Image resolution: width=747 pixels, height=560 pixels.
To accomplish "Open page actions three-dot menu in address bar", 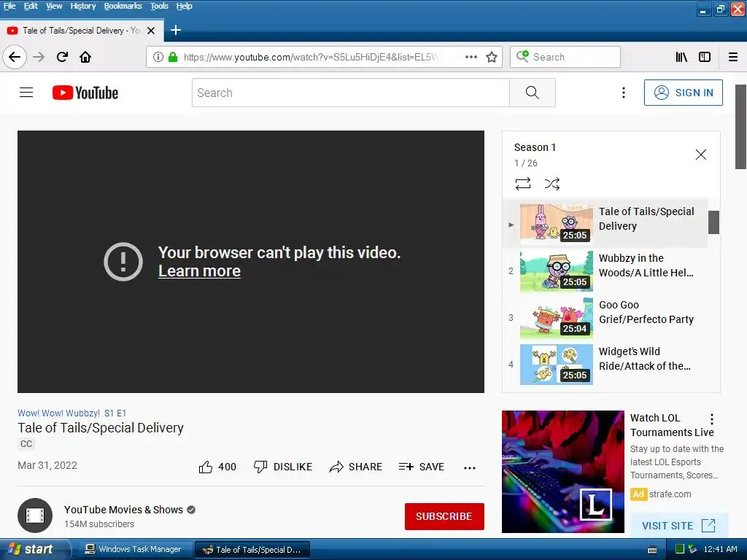I will (x=471, y=57).
